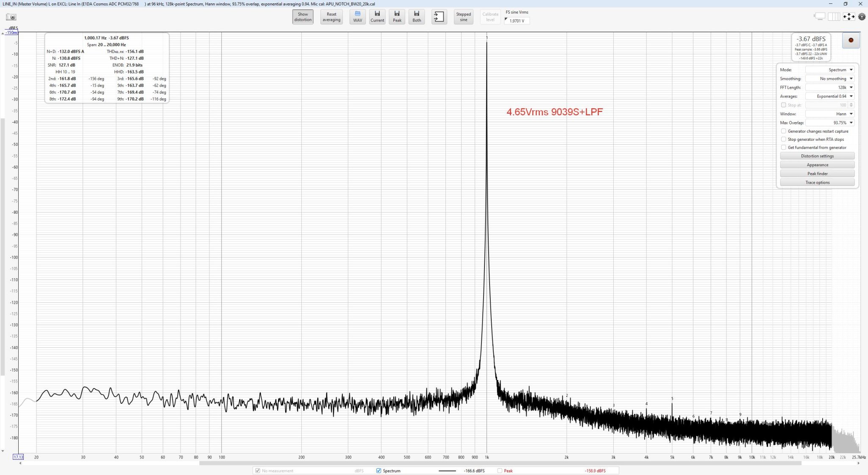Open the graph settings gear
The height and width of the screenshot is (475, 868).
point(862,17)
